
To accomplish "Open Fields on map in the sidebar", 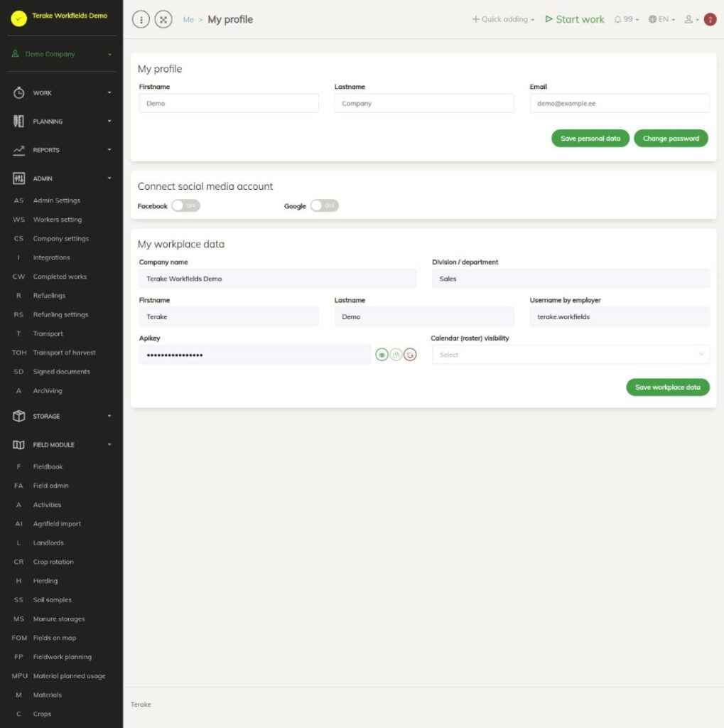I will click(54, 638).
